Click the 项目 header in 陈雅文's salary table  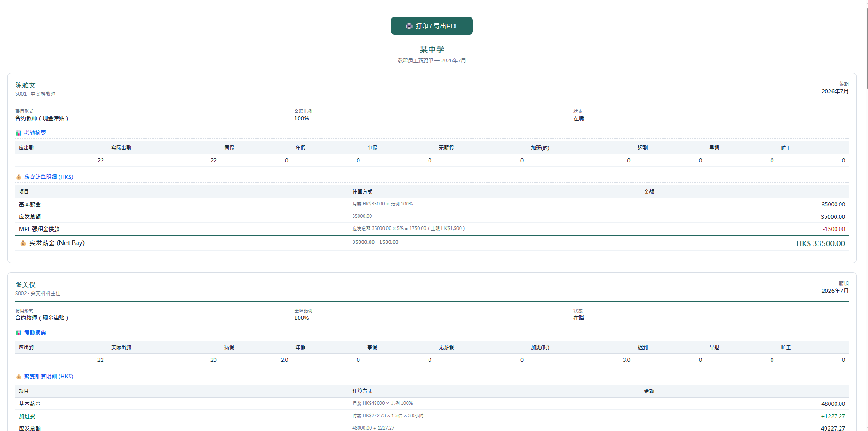coord(24,192)
